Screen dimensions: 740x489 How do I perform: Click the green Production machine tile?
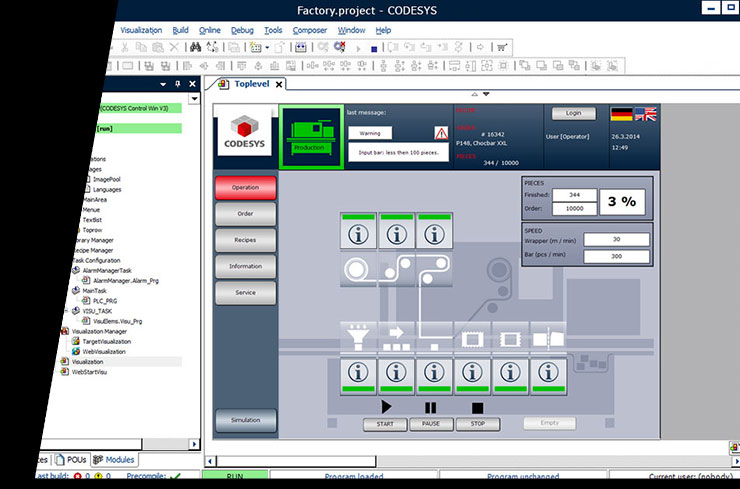[311, 137]
